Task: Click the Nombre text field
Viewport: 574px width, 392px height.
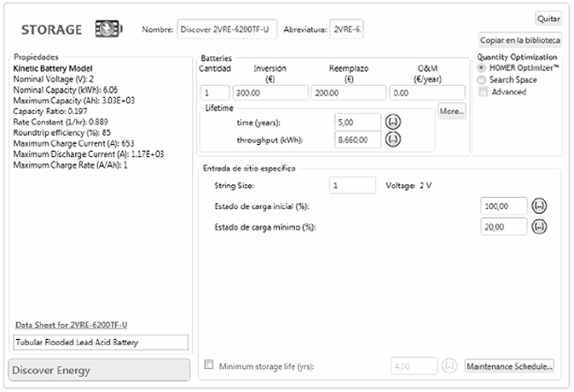Action: [227, 29]
